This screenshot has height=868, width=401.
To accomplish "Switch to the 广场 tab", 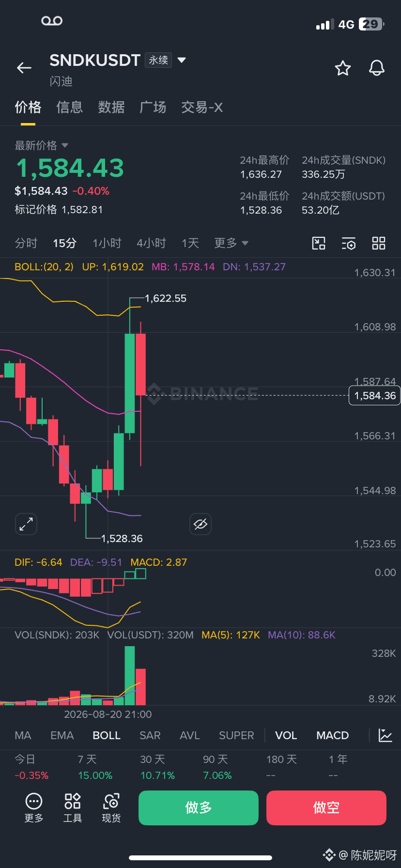I will [153, 107].
